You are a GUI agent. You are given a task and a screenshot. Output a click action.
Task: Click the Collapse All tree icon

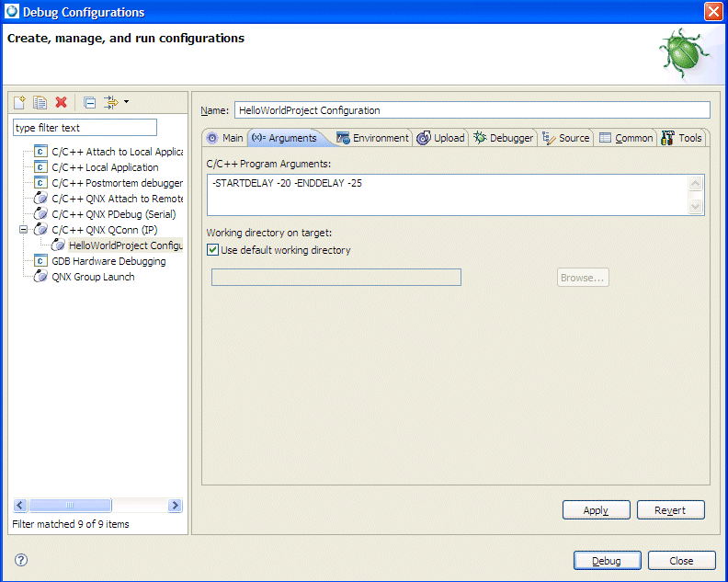[x=89, y=103]
